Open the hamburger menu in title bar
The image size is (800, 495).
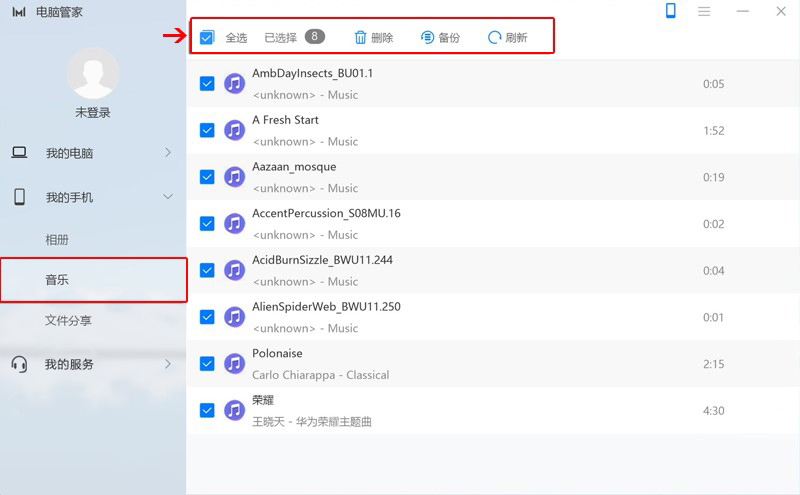(x=704, y=11)
